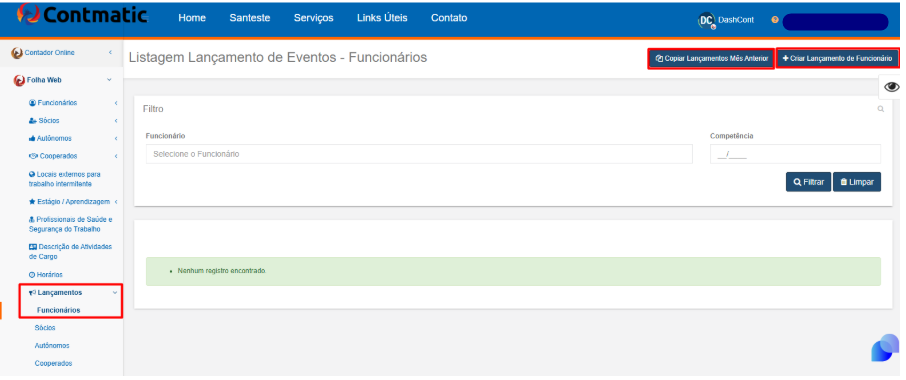Open Horários sidebar item

[45, 275]
